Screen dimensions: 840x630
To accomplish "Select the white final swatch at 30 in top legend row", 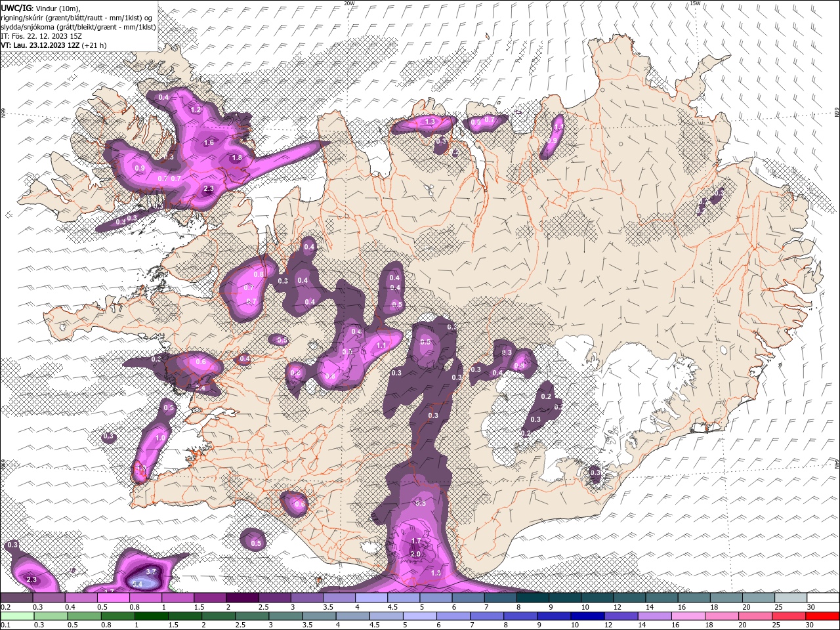I will 823,598.
